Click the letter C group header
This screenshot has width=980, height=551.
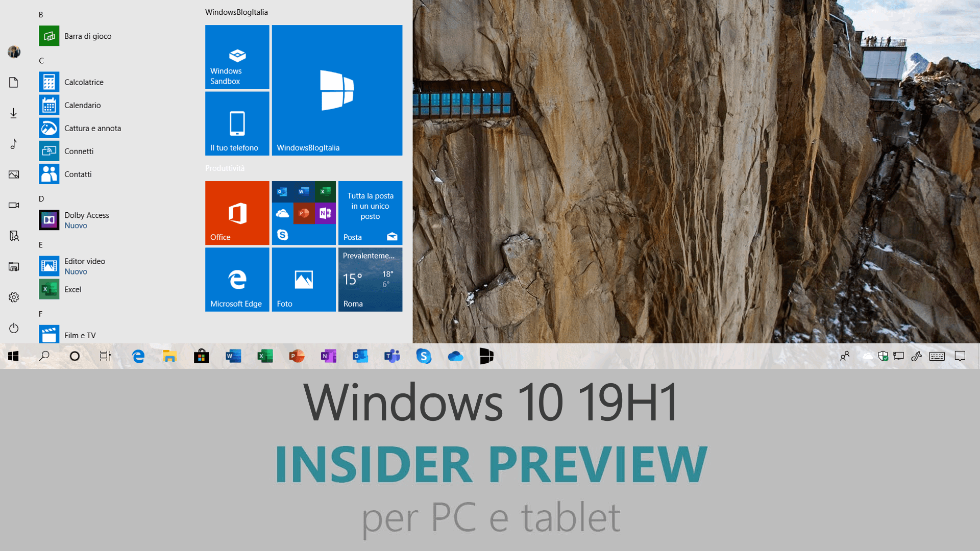click(41, 61)
